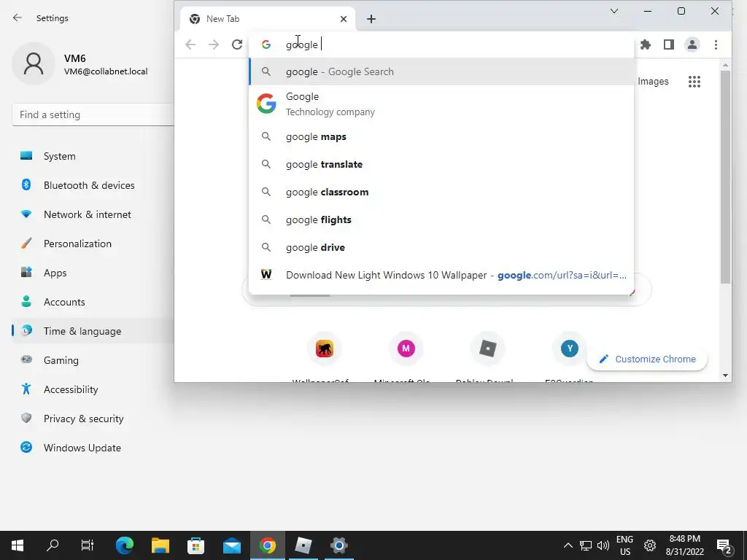Click the Find a setting search box
Image resolution: width=747 pixels, height=560 pixels.
[x=93, y=114]
